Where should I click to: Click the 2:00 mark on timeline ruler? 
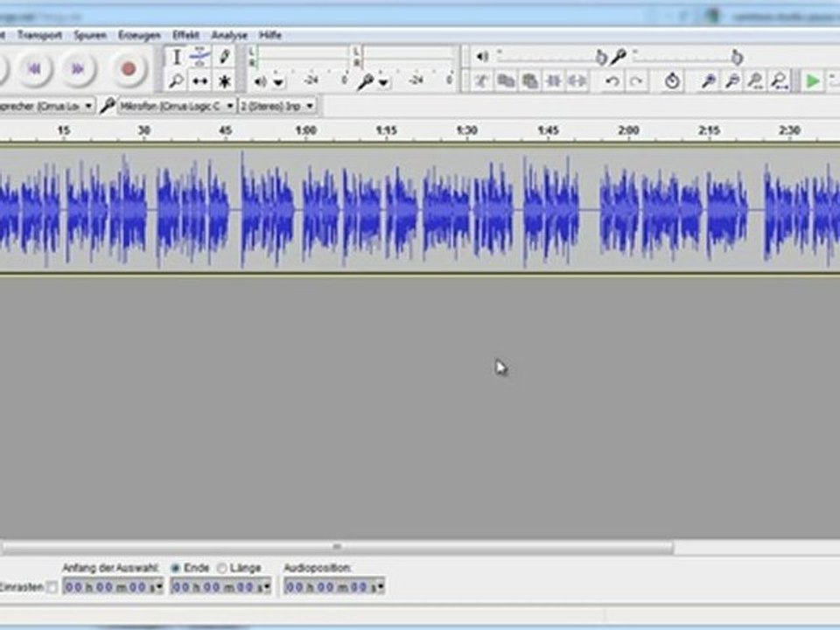(628, 130)
